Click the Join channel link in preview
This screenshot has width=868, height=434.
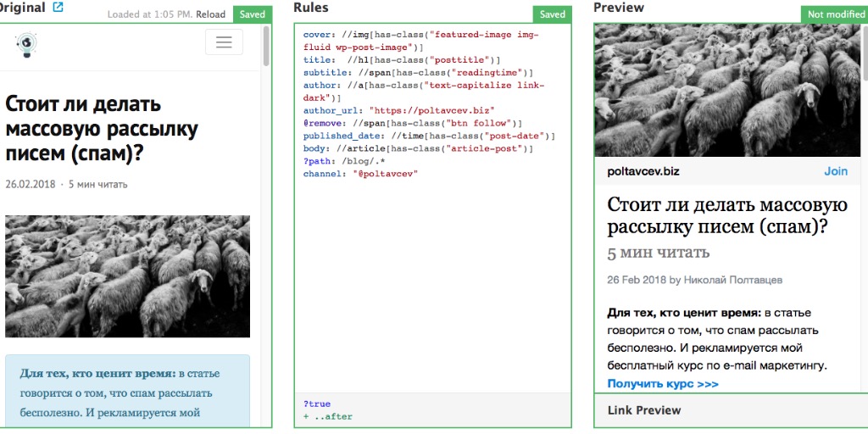835,171
